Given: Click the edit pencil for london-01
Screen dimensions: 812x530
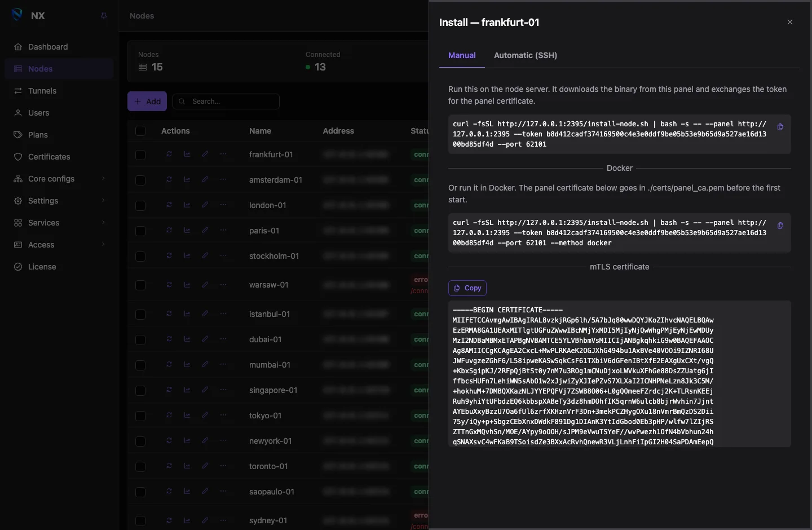Looking at the screenshot, I should point(205,205).
